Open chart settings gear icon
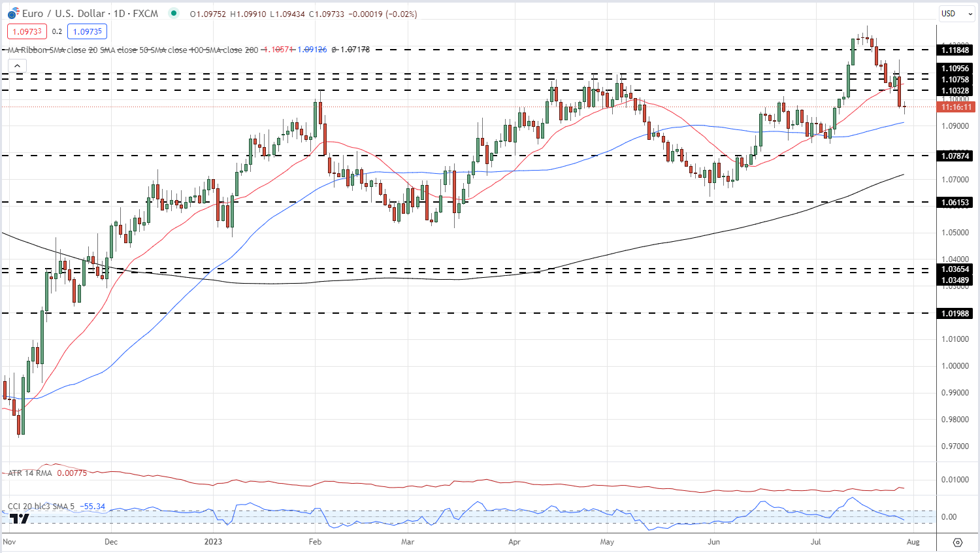The image size is (980, 553). coord(958,542)
